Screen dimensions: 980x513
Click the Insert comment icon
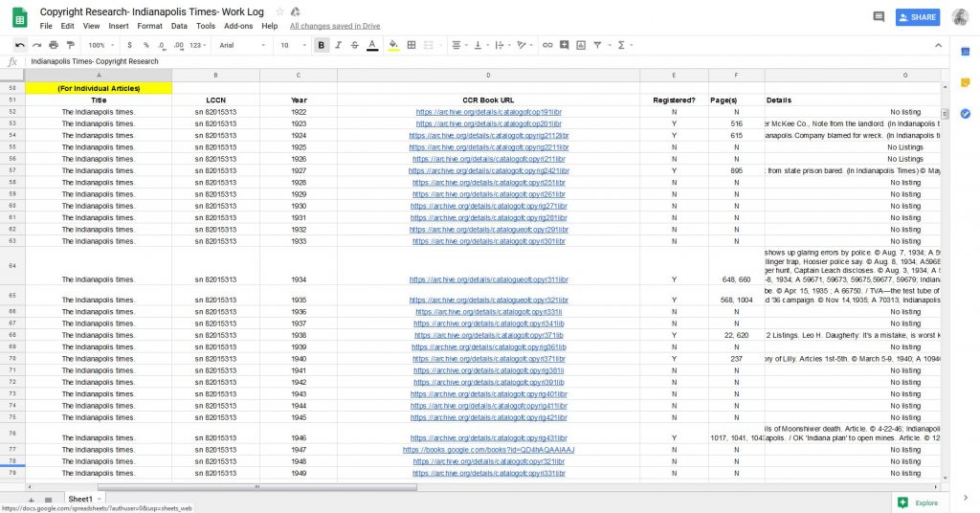pyautogui.click(x=565, y=45)
